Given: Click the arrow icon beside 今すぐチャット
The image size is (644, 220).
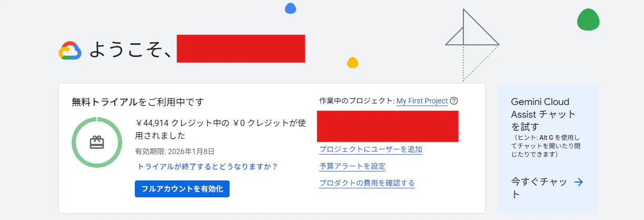Looking at the screenshot, I should click(x=579, y=182).
